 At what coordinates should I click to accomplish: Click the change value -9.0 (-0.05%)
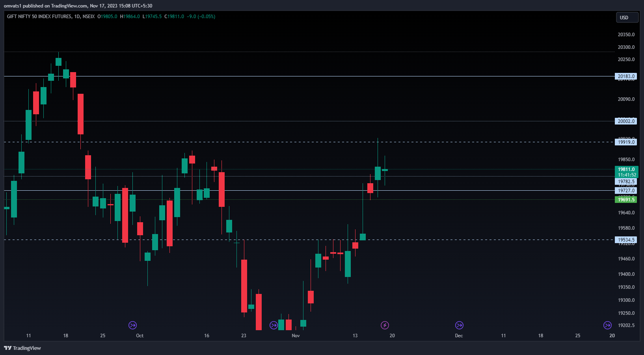coord(201,17)
